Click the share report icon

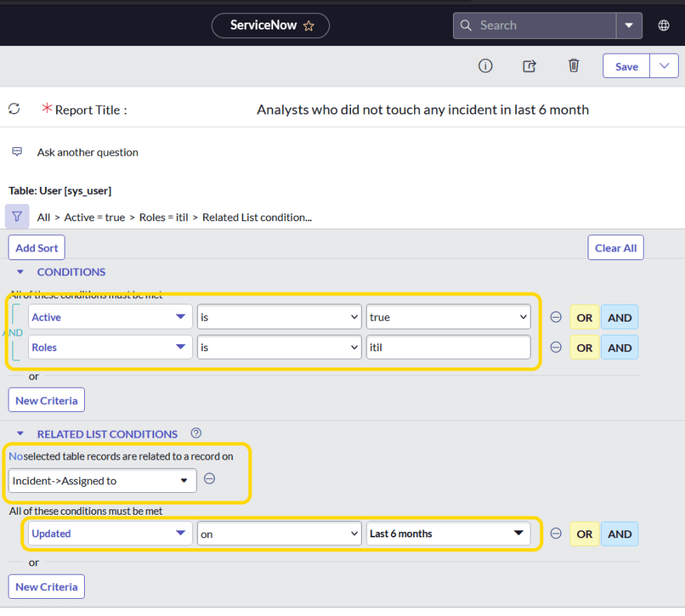529,66
